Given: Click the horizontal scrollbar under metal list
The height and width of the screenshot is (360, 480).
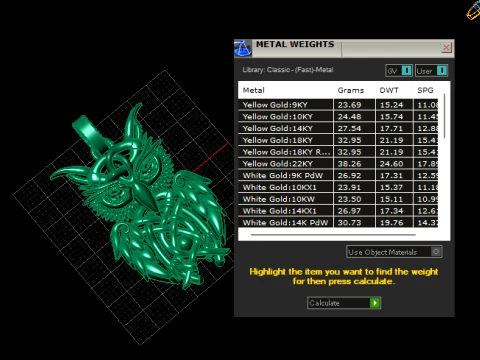Looking at the screenshot, I should point(333,235).
